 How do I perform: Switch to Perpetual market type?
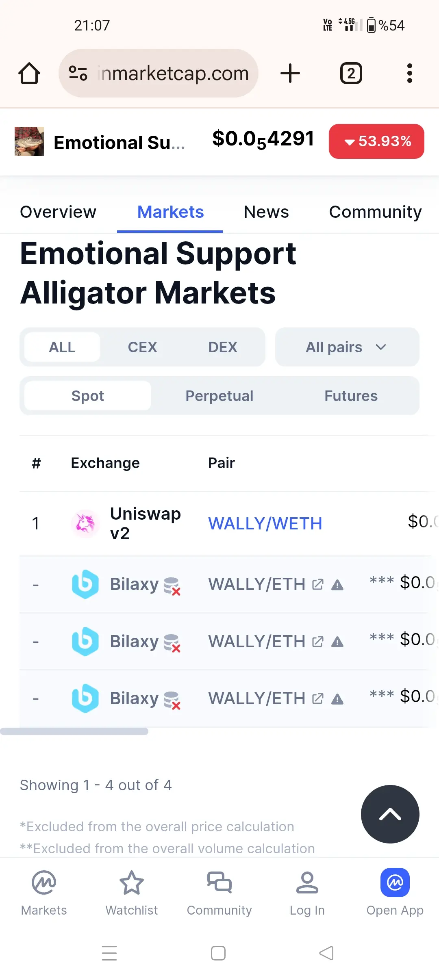click(x=219, y=396)
